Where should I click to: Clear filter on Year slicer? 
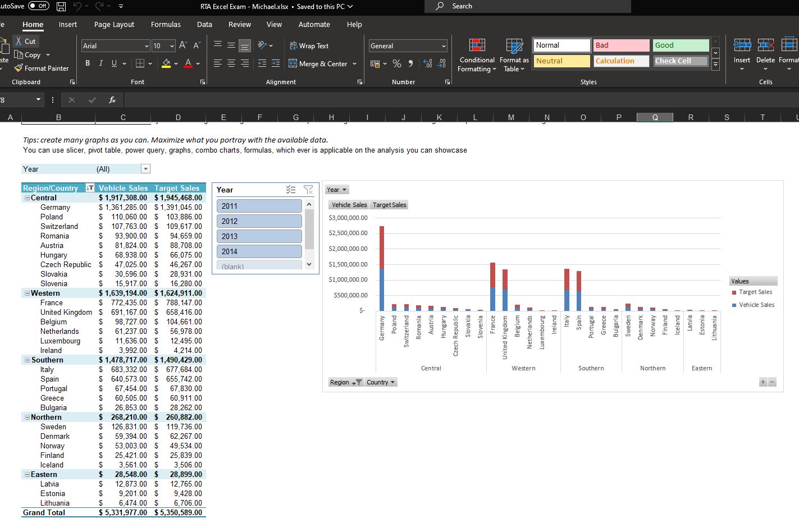click(308, 190)
